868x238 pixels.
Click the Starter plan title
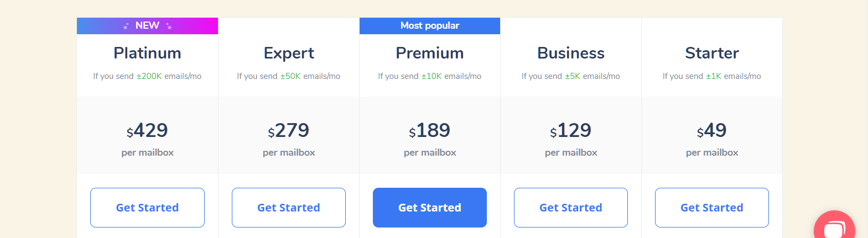pos(712,53)
